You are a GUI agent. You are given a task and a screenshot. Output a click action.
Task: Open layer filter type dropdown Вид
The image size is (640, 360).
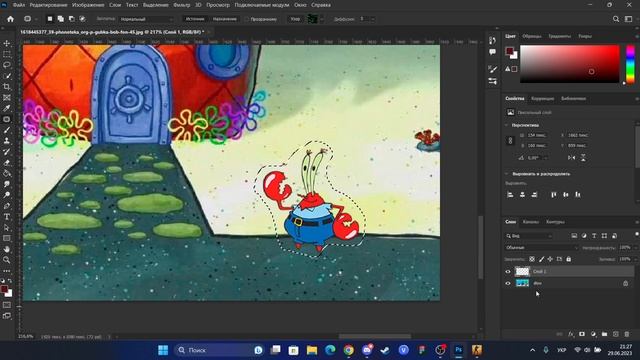[x=529, y=236]
